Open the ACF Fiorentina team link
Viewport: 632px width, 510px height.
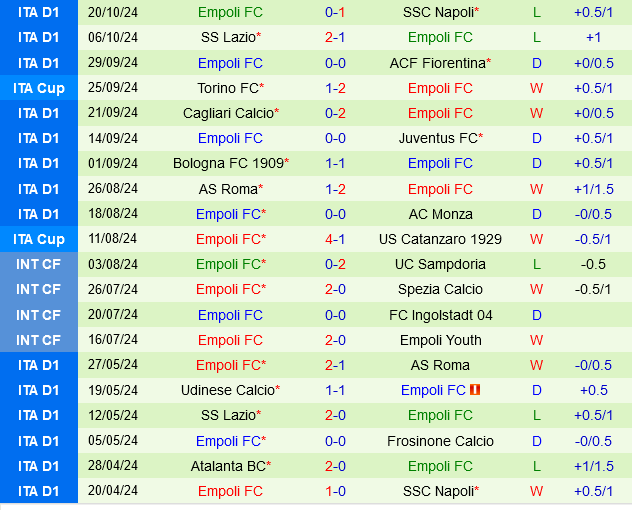[438, 63]
